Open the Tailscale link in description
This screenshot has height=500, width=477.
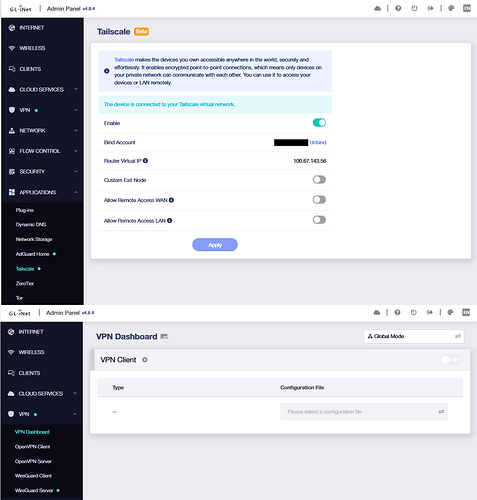124,60
